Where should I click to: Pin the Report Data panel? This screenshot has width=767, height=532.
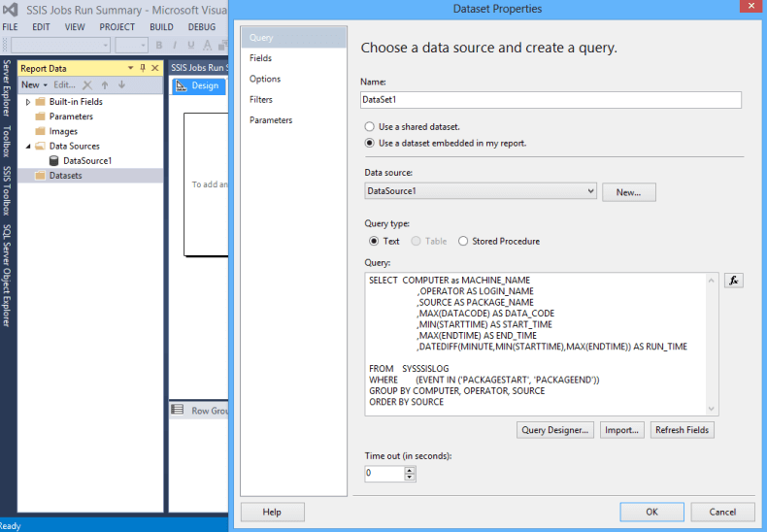[x=143, y=68]
